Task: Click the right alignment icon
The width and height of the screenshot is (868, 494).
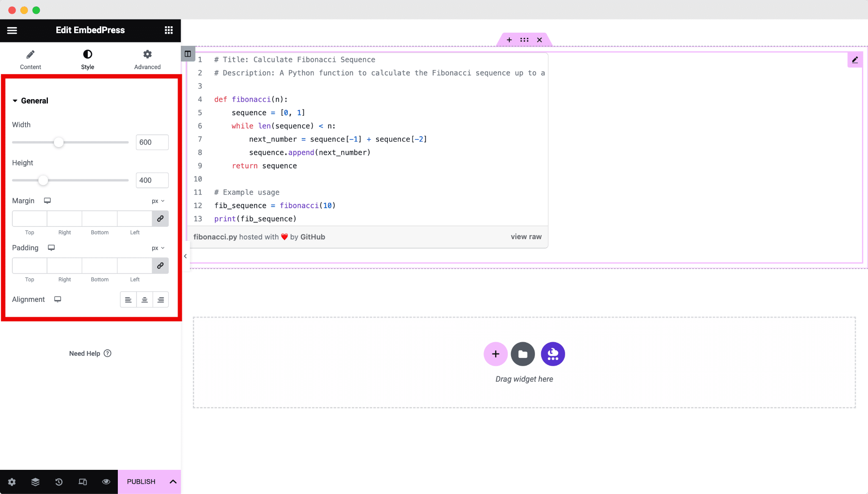Action: (x=160, y=299)
